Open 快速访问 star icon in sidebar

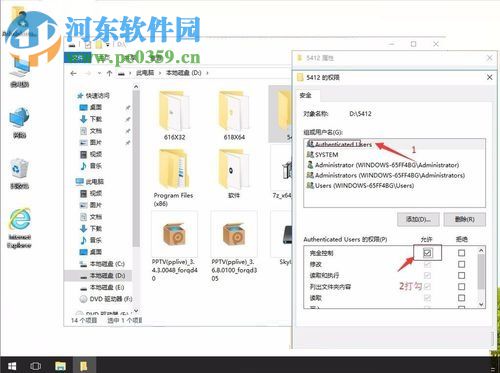80,96
